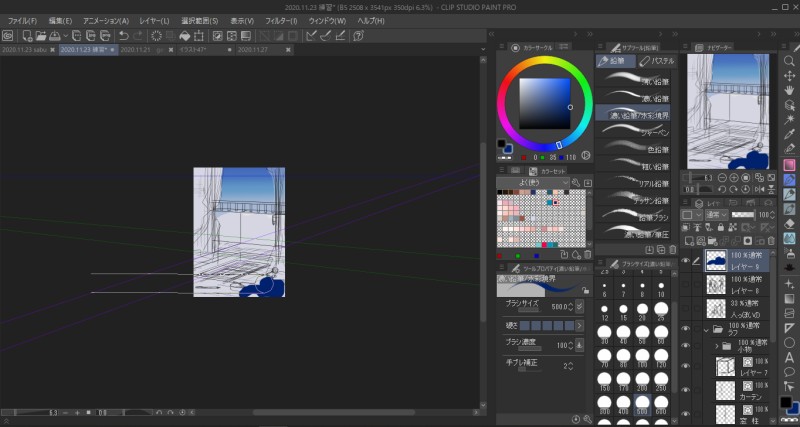Select the Eraser tool in tool palette
Viewport: 800px width, 427px height.
(x=789, y=224)
